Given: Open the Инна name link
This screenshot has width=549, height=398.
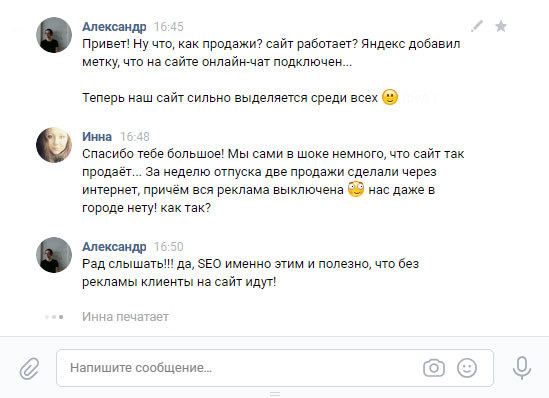Looking at the screenshot, I should click(x=97, y=137).
